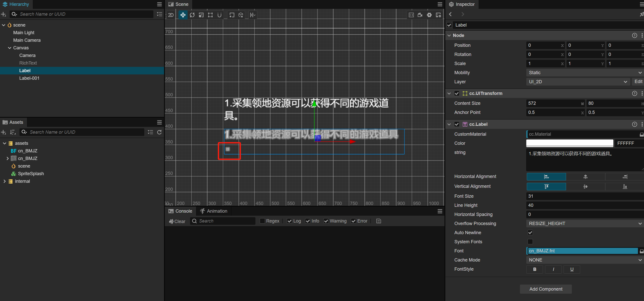Image resolution: width=644 pixels, height=301 pixels.
Task: Open the Layer dropdown
Action: tap(578, 82)
